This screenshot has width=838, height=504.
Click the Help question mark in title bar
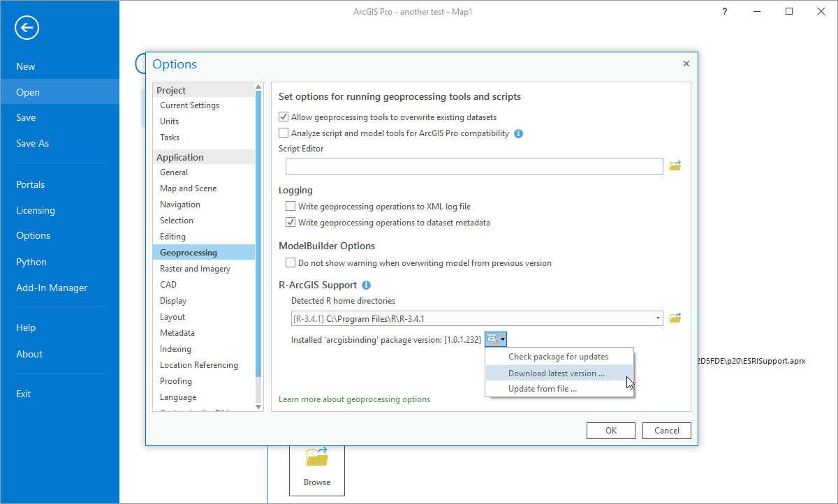pos(726,12)
